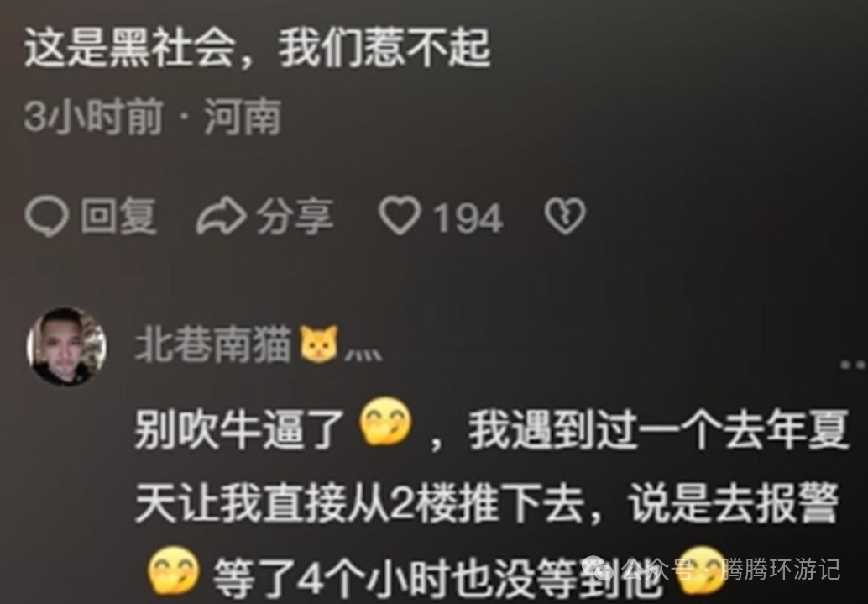Click the 河南 location label
The image size is (868, 604).
point(243,118)
